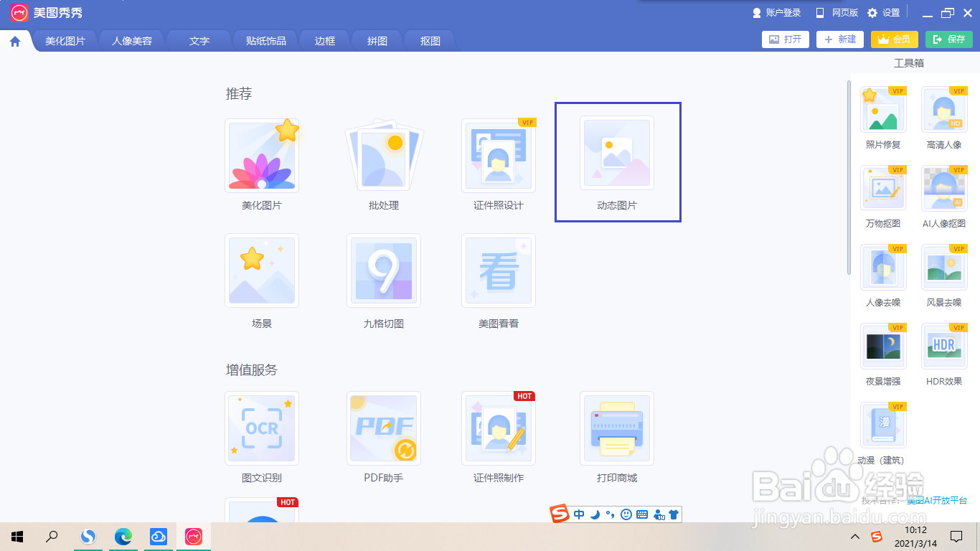Open the 九格切图 nine-grid cut icon

(x=384, y=270)
